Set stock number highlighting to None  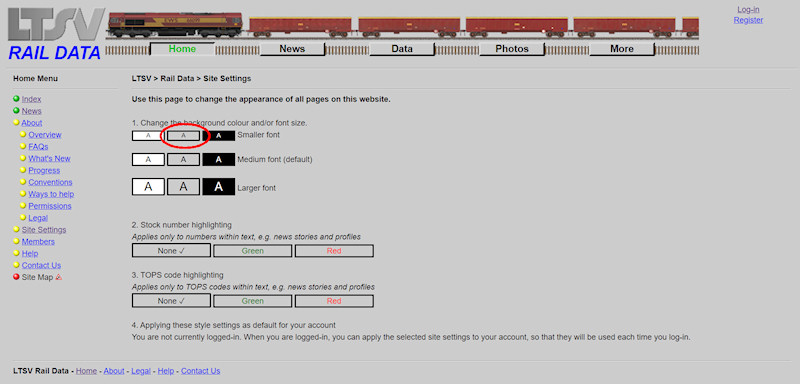[171, 251]
